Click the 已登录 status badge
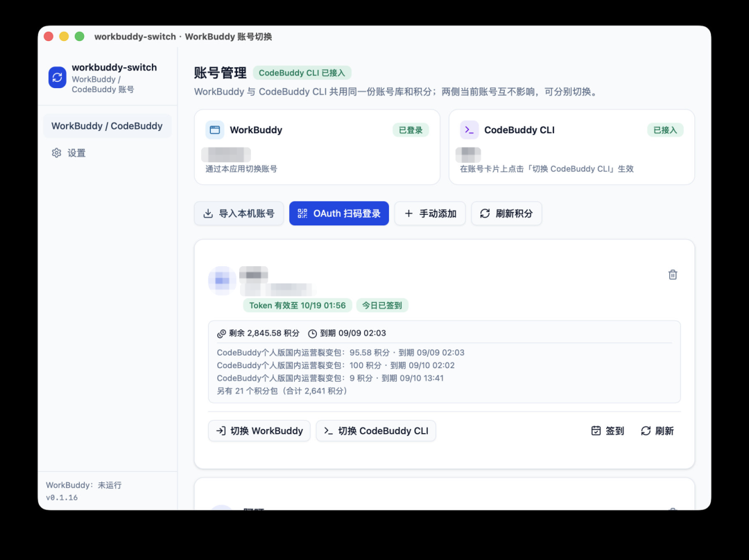The width and height of the screenshot is (749, 560). 411,130
